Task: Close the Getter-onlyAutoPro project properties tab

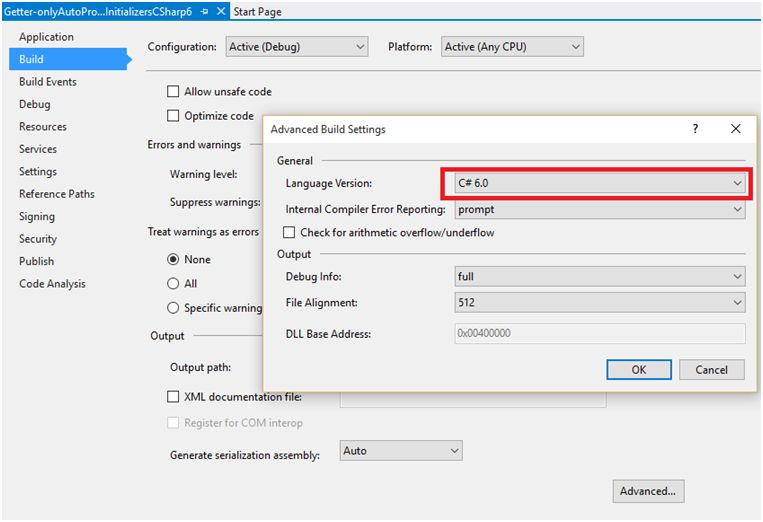Action: pyautogui.click(x=220, y=12)
